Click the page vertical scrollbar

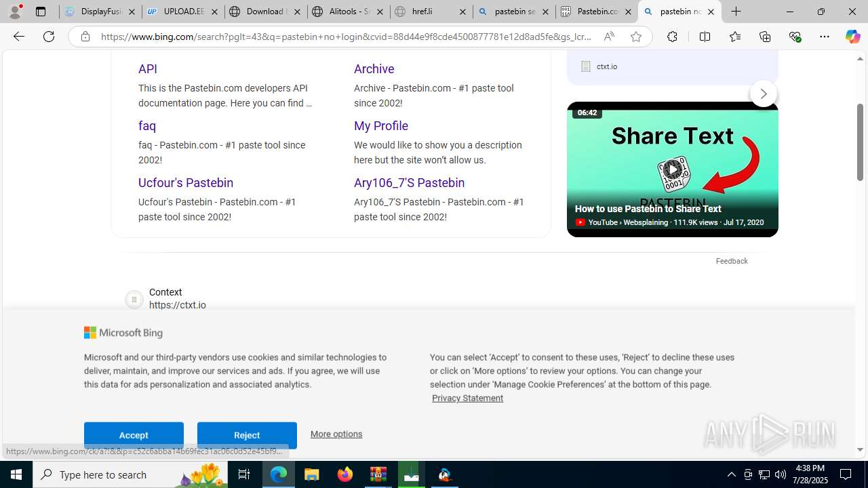coord(860,142)
